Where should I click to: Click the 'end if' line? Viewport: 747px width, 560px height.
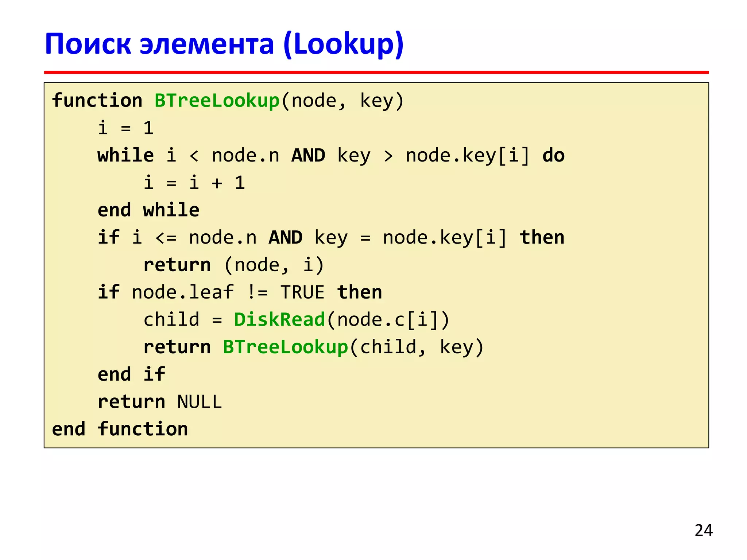click(x=131, y=374)
